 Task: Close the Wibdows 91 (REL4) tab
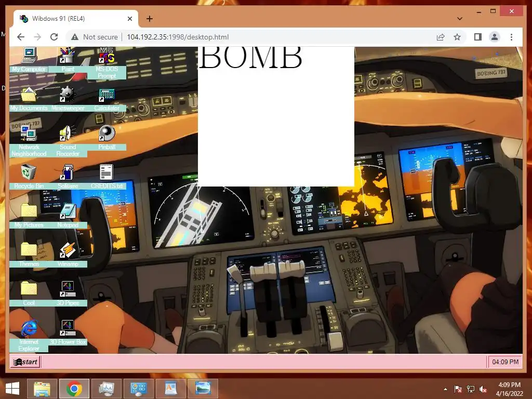click(x=129, y=19)
